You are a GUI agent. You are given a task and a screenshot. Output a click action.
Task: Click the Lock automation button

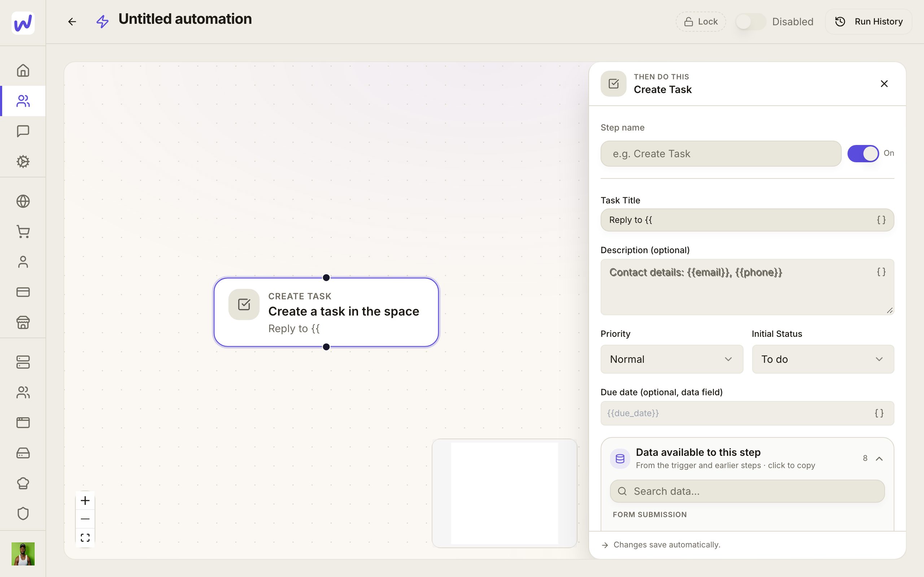(x=701, y=22)
